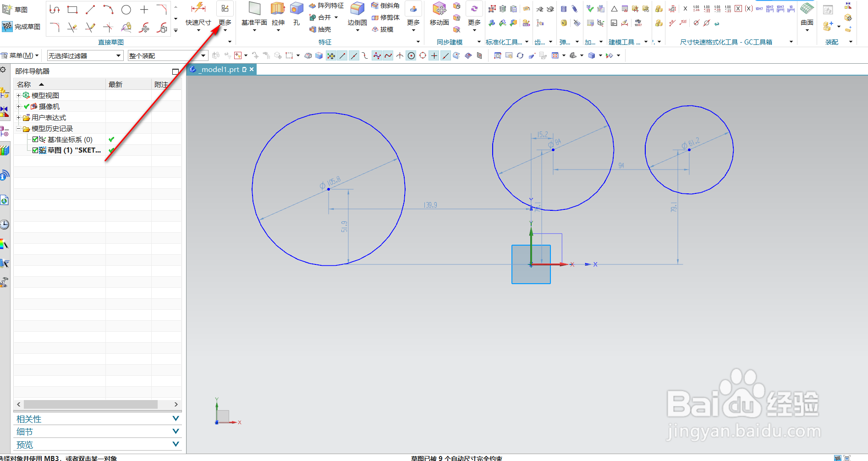868x461 pixels.
Task: Toggle the point on curve snap
Action: click(446, 55)
